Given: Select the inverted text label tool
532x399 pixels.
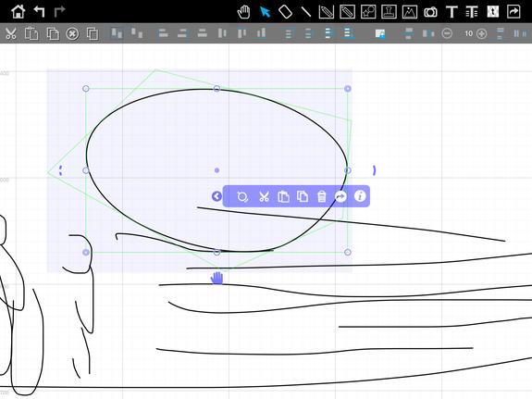Looking at the screenshot, I should click(492, 12).
